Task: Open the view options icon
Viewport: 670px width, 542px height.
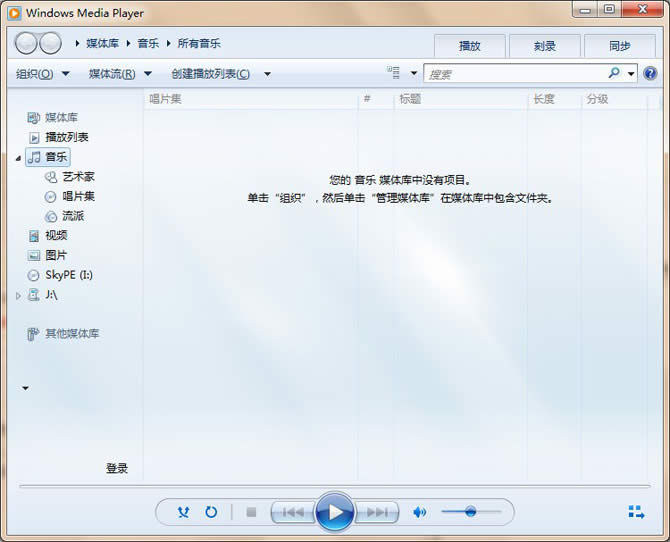Action: (394, 73)
